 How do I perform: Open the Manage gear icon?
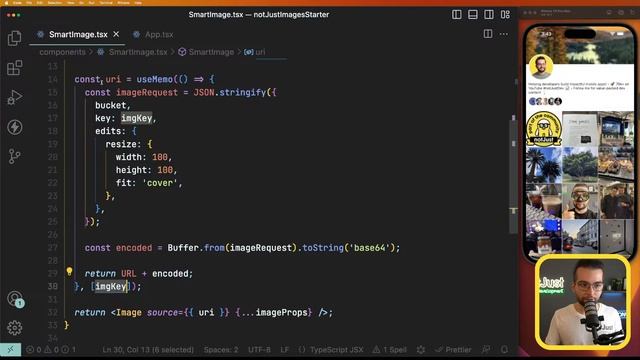point(15,328)
